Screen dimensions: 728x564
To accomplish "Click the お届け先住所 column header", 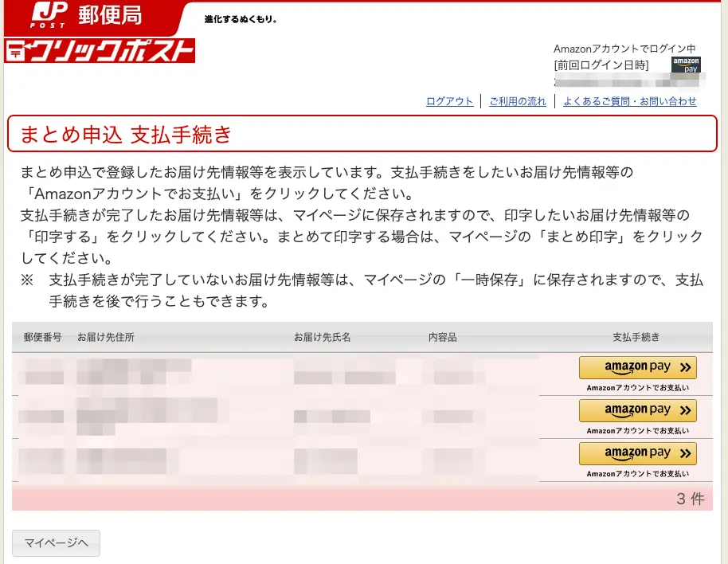I will 106,337.
